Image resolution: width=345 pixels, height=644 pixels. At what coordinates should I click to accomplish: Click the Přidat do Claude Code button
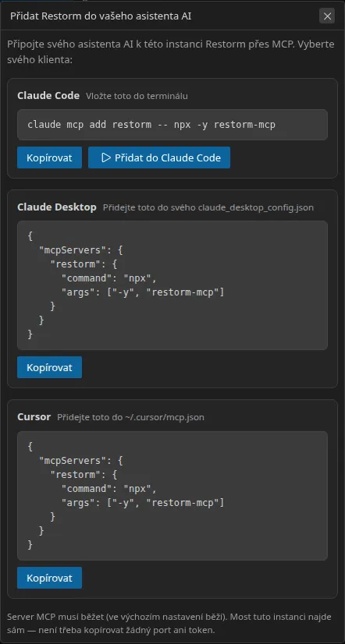click(159, 157)
